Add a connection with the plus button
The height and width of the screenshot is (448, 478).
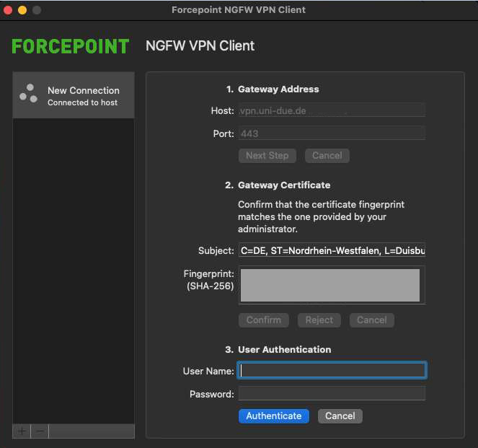pyautogui.click(x=22, y=431)
